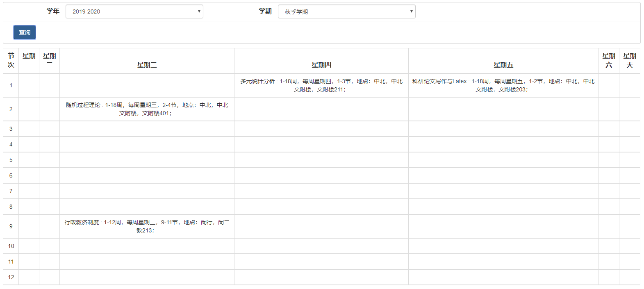Click the 星期天 column header
Screen dimensions: 644x289
tap(629, 60)
